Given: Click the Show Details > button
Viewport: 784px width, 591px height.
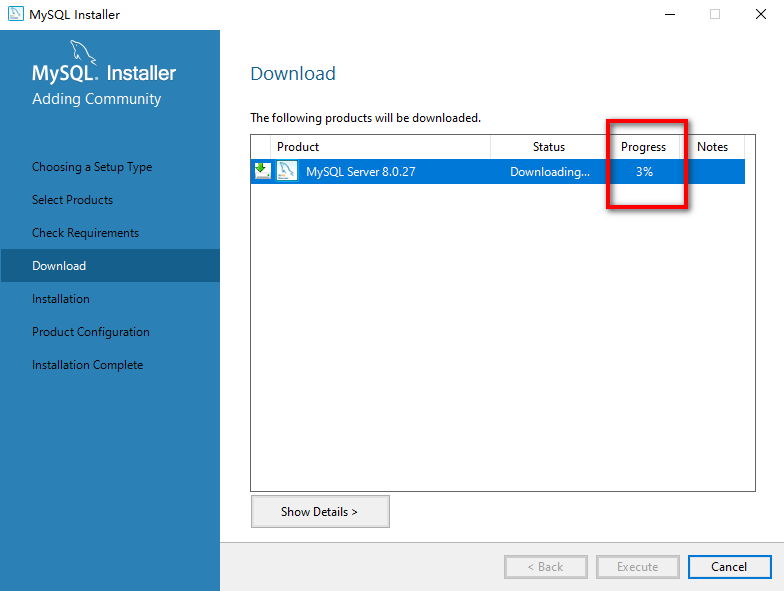Looking at the screenshot, I should pyautogui.click(x=320, y=512).
